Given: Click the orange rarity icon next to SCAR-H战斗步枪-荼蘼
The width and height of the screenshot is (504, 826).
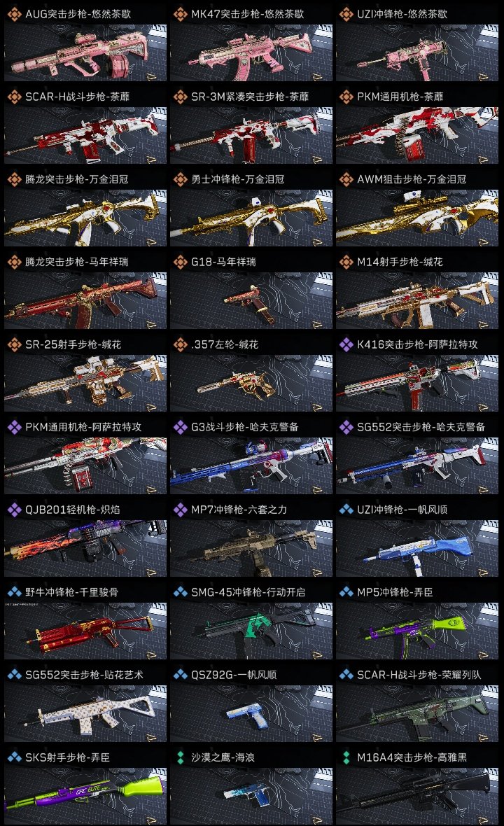Looking at the screenshot, I should (14, 97).
